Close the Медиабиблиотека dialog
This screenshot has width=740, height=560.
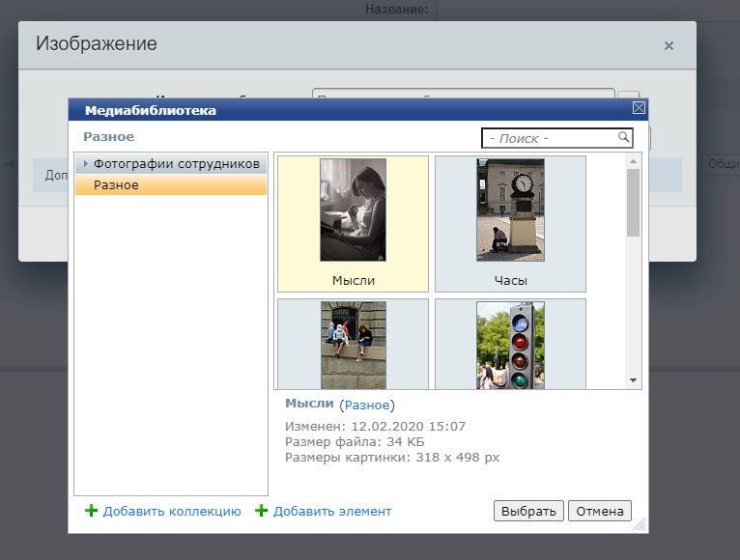click(x=639, y=108)
